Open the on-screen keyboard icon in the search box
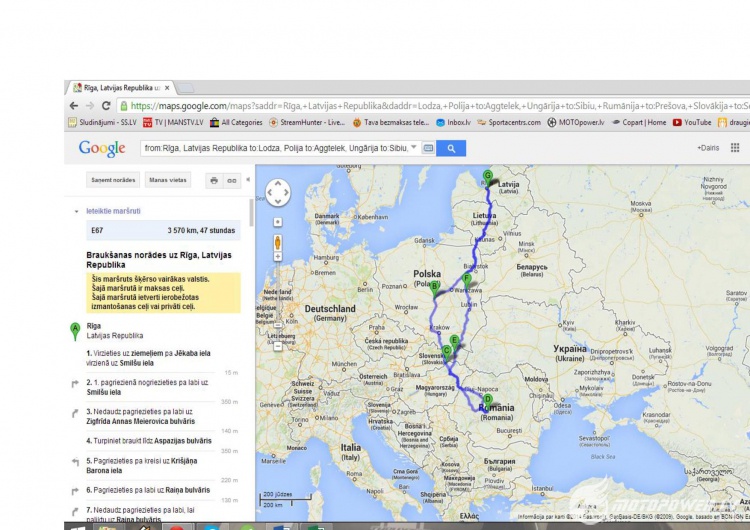The width and height of the screenshot is (750, 530). tap(428, 148)
